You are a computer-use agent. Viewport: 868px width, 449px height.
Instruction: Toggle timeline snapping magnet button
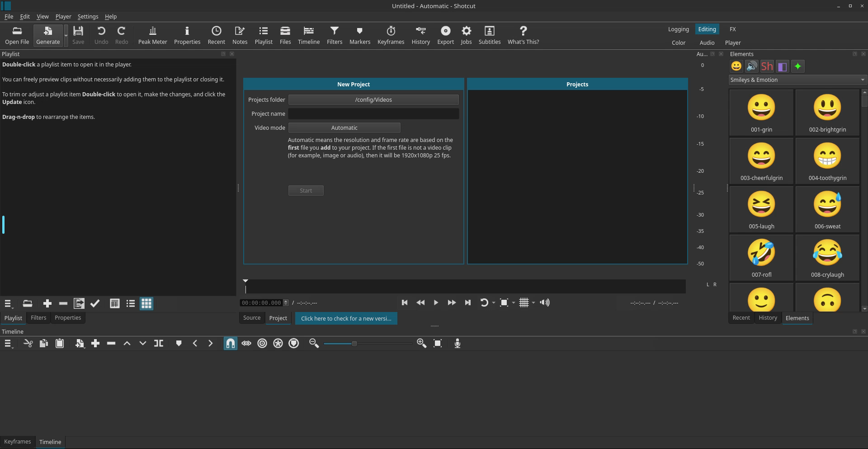(231, 344)
